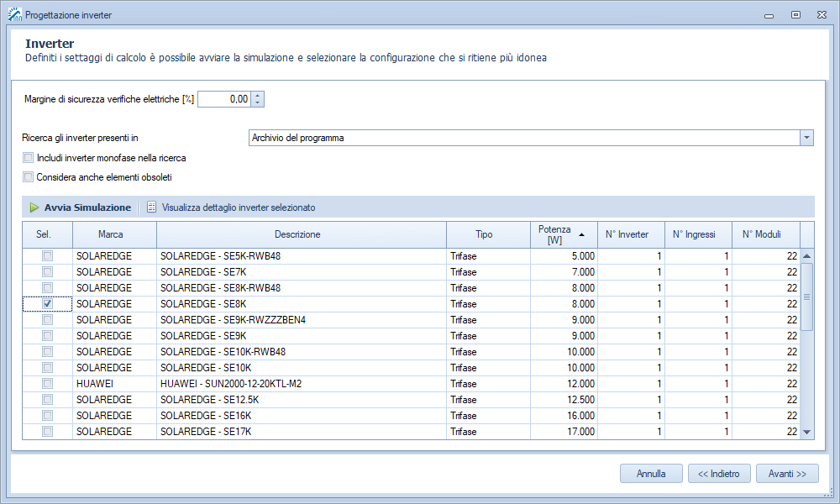Screen dimensions: 840x504
Task: Tick the checkbox for SOLAREDGE - SE10K row
Action: (47, 367)
